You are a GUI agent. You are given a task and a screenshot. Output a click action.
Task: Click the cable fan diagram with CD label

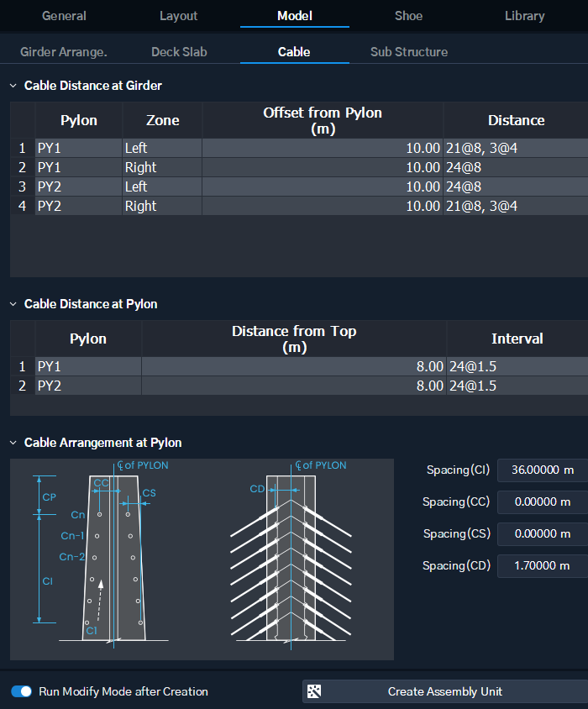point(291,556)
